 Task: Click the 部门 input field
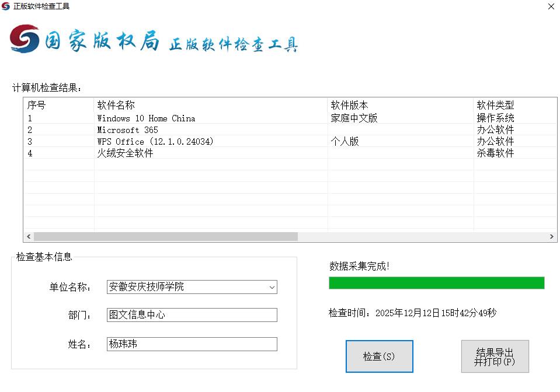(192, 315)
